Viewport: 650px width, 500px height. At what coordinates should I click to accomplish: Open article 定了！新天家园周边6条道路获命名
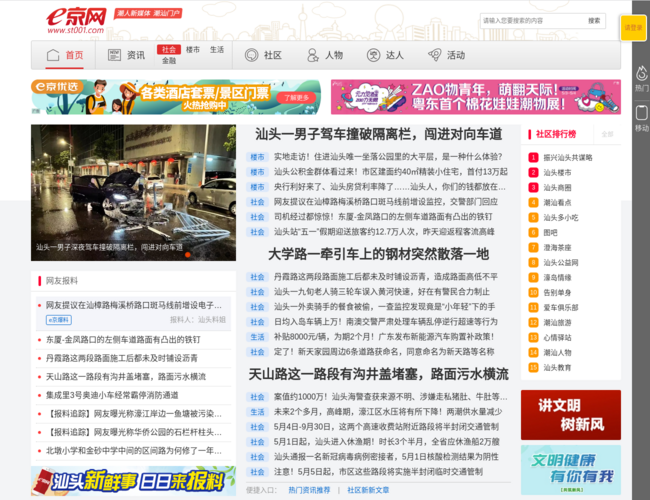coord(384,352)
